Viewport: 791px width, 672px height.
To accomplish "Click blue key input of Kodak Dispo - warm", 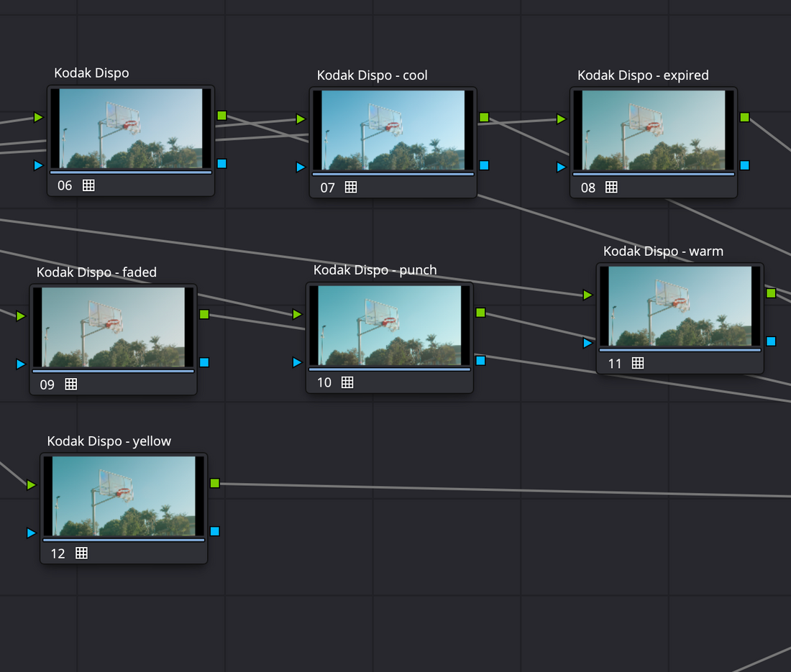I will click(587, 343).
